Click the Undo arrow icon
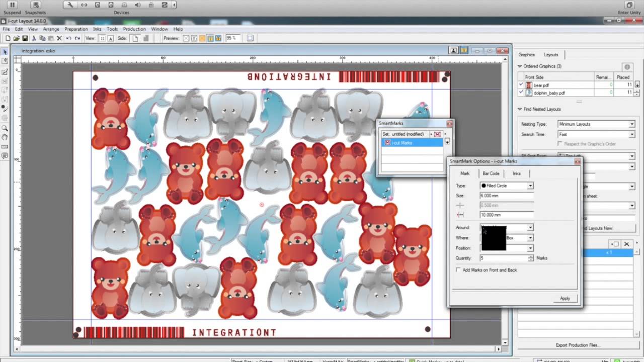This screenshot has height=362, width=644. pos(68,38)
